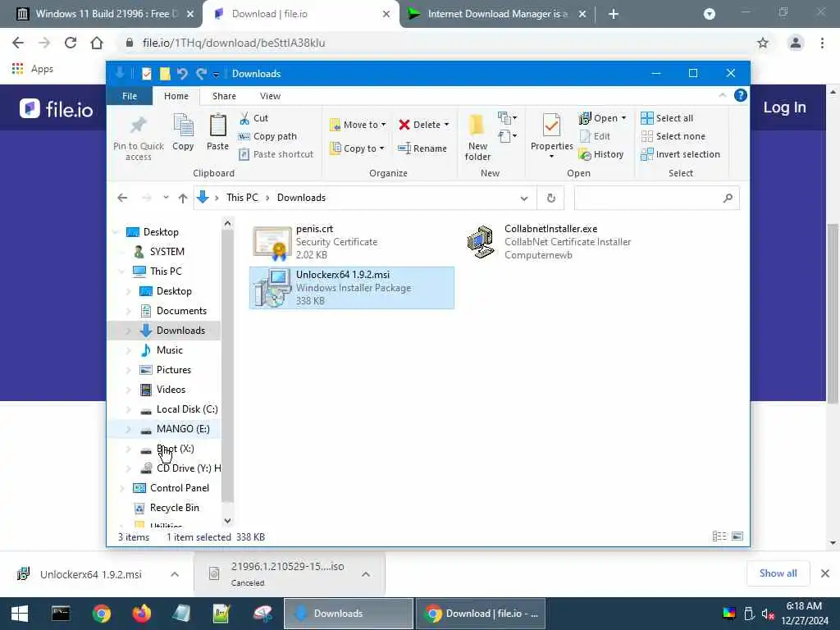The width and height of the screenshot is (840, 630).
Task: Click Paste shortcut in Clipboard group
Action: (276, 154)
